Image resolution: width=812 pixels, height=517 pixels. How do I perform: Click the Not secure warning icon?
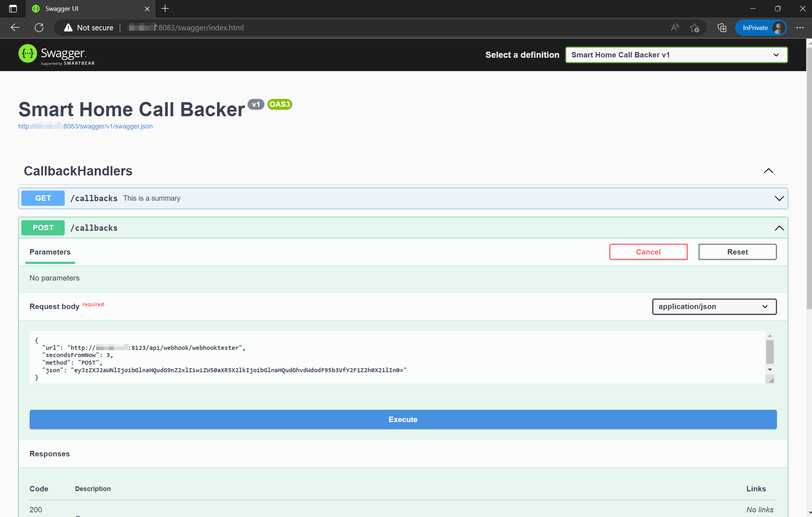coord(68,28)
